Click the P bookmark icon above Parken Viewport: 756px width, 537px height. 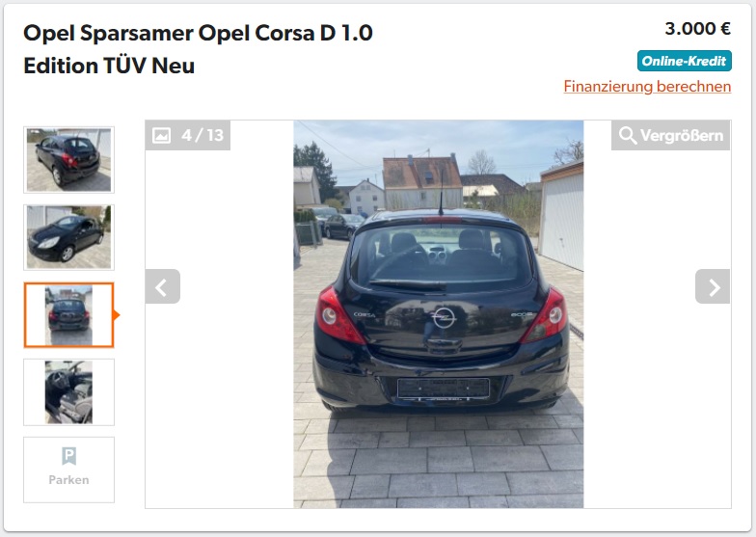click(x=69, y=455)
